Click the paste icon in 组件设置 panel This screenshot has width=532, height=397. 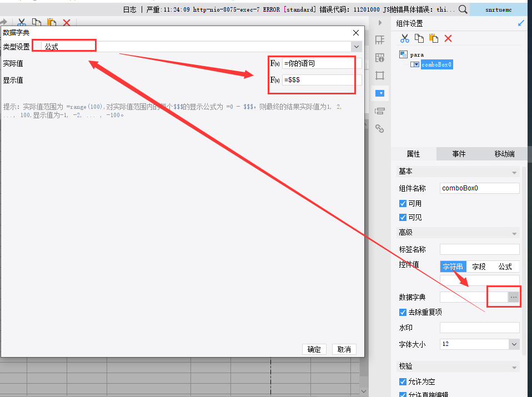[x=434, y=38]
